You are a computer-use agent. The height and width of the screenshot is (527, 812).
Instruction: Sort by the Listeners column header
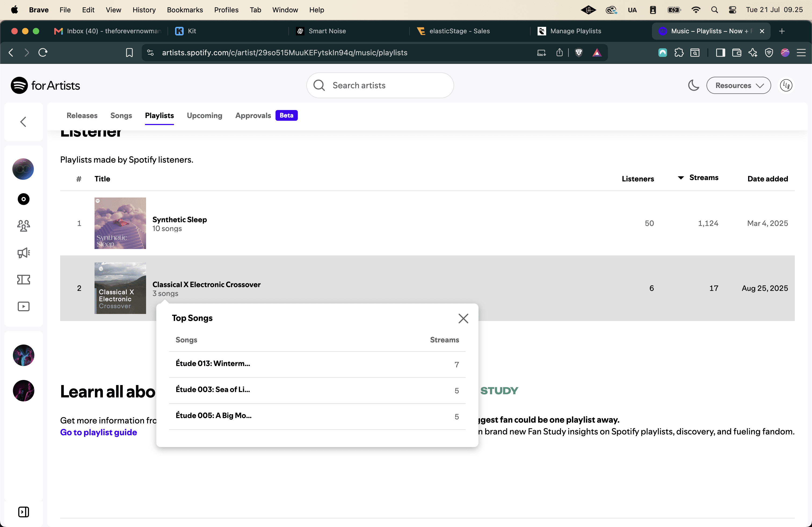click(x=638, y=179)
